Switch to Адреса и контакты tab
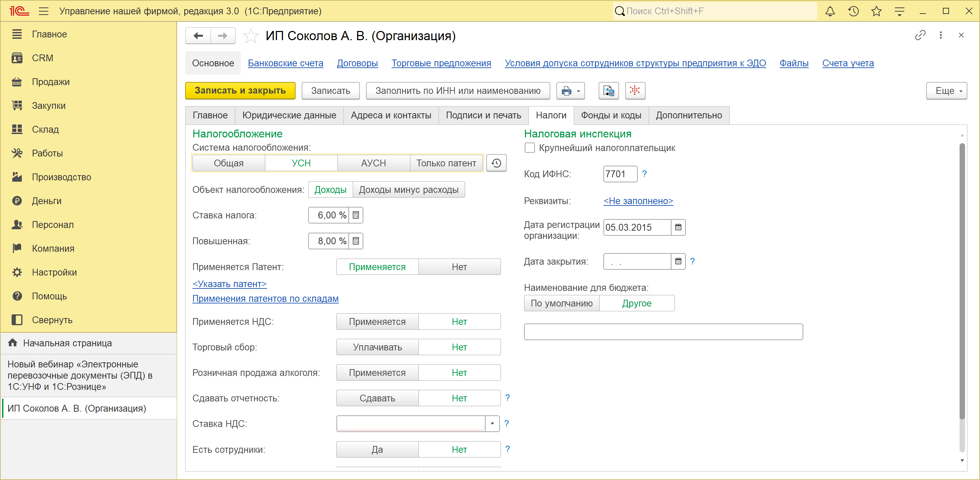Image resolution: width=980 pixels, height=480 pixels. 391,115
